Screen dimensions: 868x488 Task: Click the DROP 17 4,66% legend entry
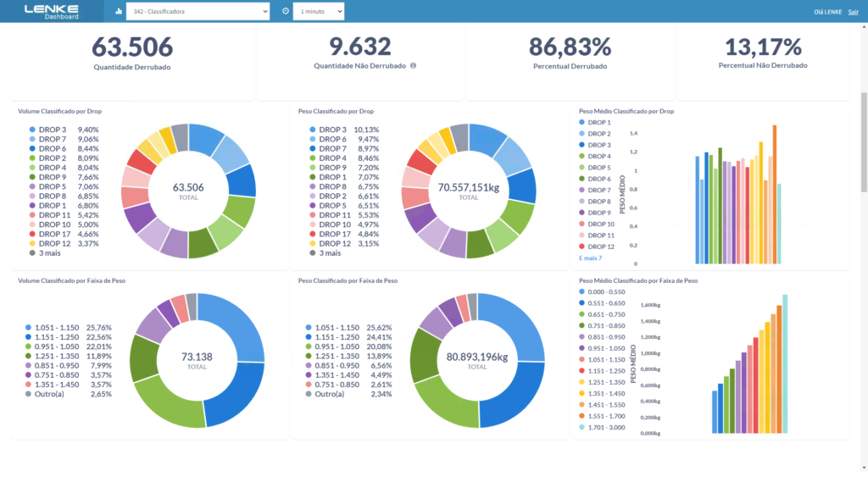(x=64, y=234)
